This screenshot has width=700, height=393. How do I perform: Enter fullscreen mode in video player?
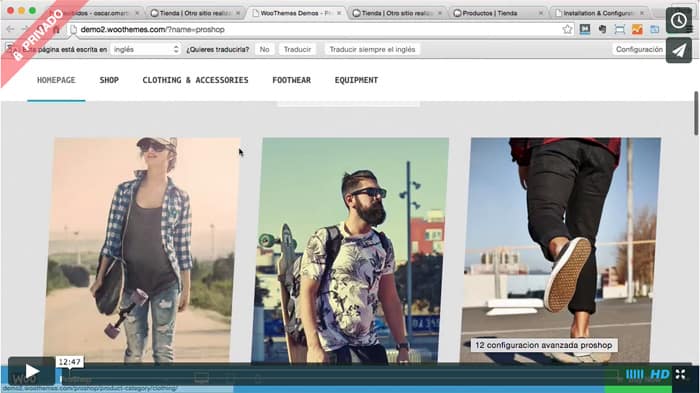pyautogui.click(x=680, y=374)
